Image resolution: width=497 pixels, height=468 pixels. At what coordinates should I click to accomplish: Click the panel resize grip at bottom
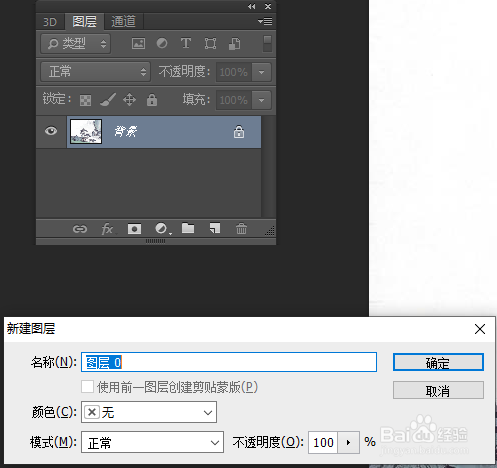click(156, 241)
